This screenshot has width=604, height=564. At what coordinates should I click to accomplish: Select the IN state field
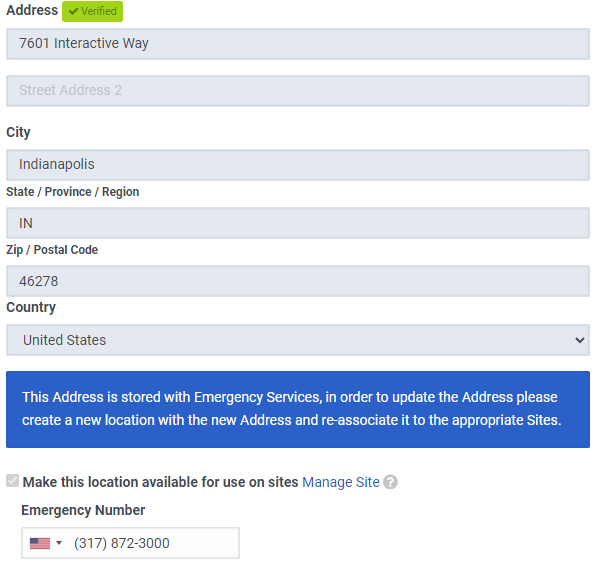pos(298,223)
